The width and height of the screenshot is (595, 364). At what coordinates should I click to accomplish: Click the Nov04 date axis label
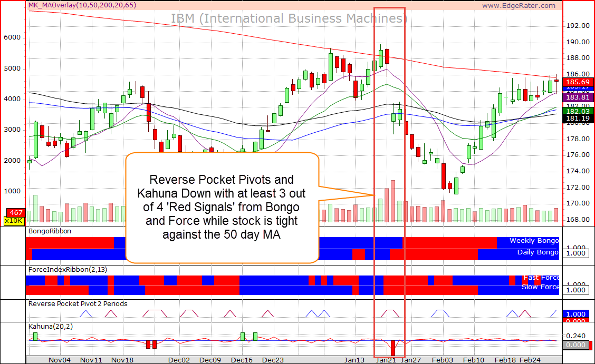click(60, 360)
